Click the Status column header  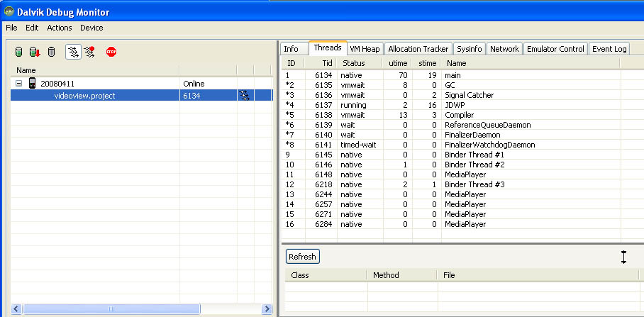click(x=360, y=63)
